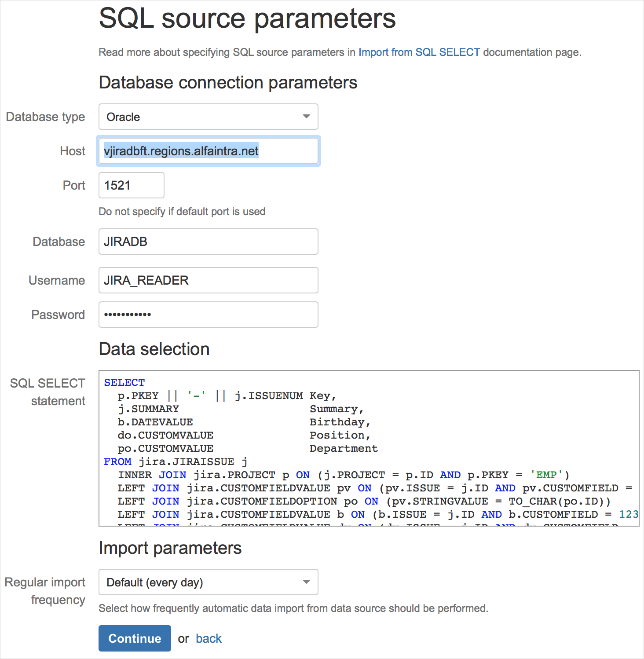The height and width of the screenshot is (659, 644).
Task: Click the Database field containing JIRADB
Action: [208, 242]
